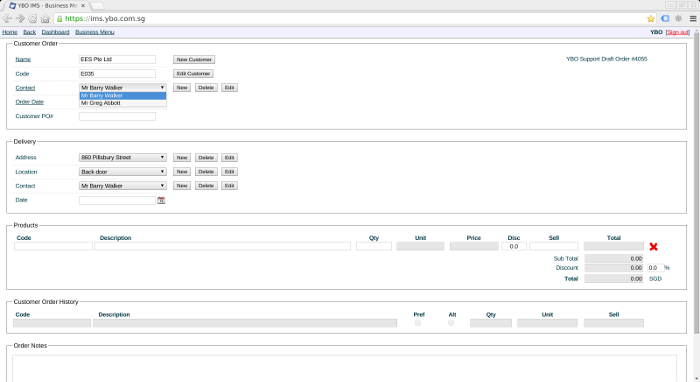This screenshot has height=382, width=700.
Task: Click the customer Contact label link
Action: pos(25,88)
